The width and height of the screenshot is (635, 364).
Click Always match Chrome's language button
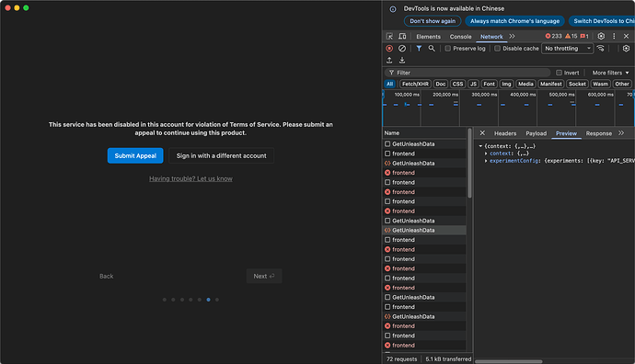coord(514,21)
